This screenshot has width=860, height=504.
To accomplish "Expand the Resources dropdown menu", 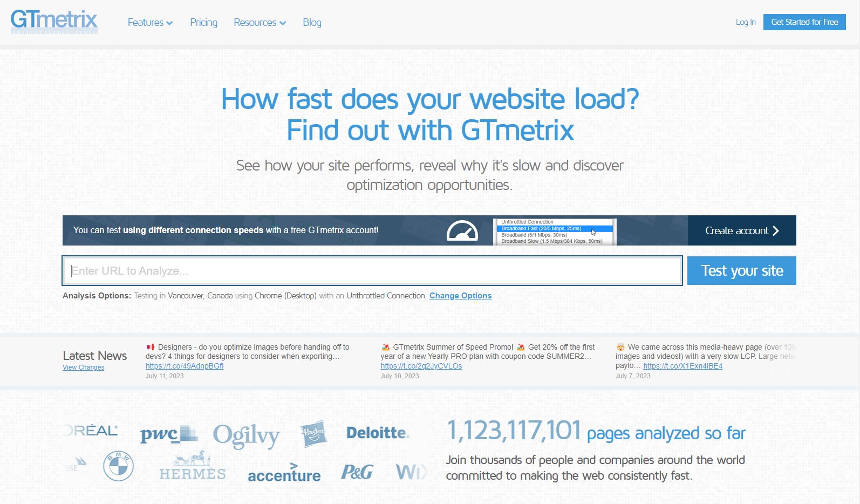I will tap(260, 23).
